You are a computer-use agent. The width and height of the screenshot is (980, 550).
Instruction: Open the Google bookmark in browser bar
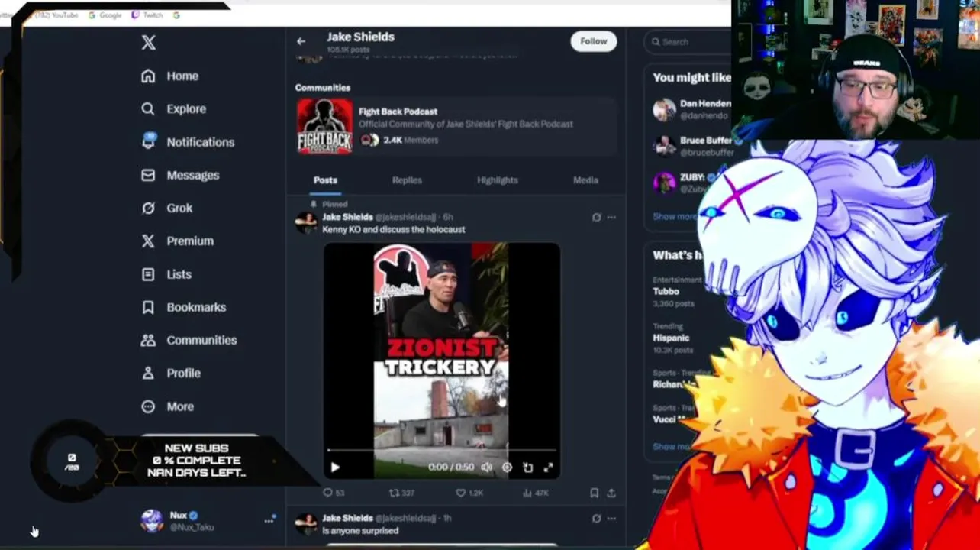[105, 15]
